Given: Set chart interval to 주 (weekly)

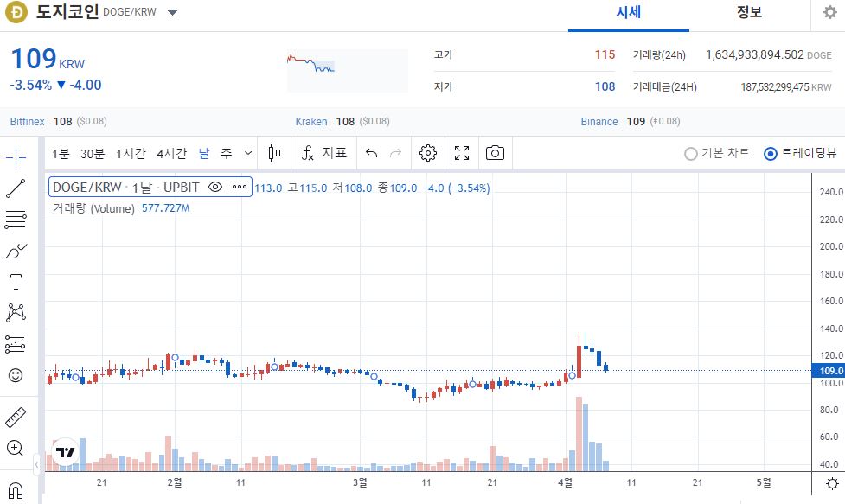Looking at the screenshot, I should click(227, 154).
